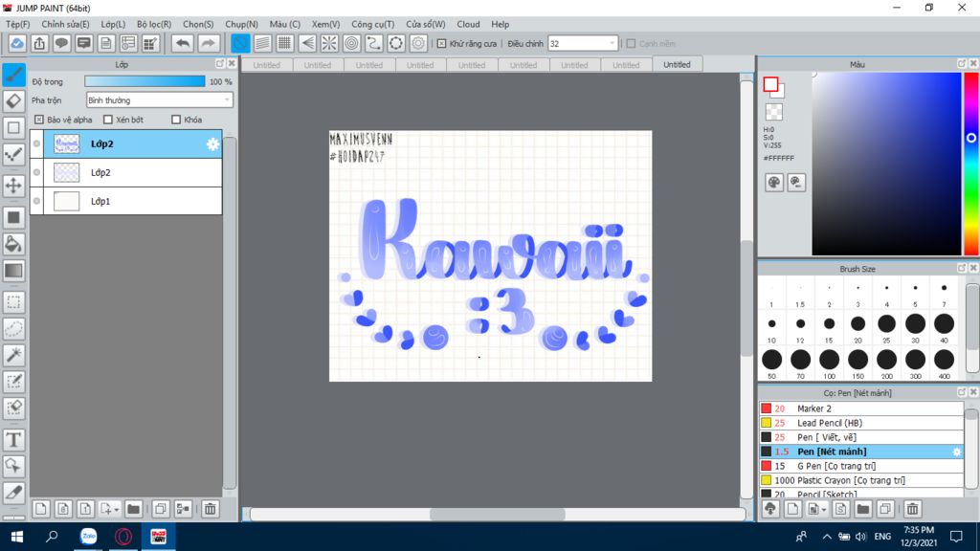Select the Magic Wand tool
The height and width of the screenshot is (551, 980).
tap(13, 355)
